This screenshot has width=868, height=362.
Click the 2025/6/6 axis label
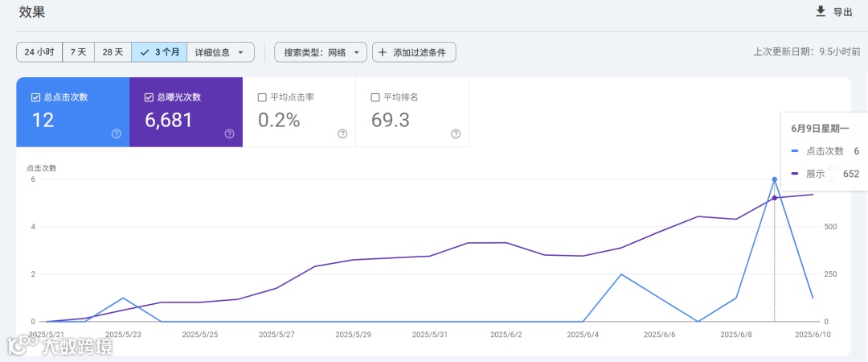pyautogui.click(x=660, y=335)
